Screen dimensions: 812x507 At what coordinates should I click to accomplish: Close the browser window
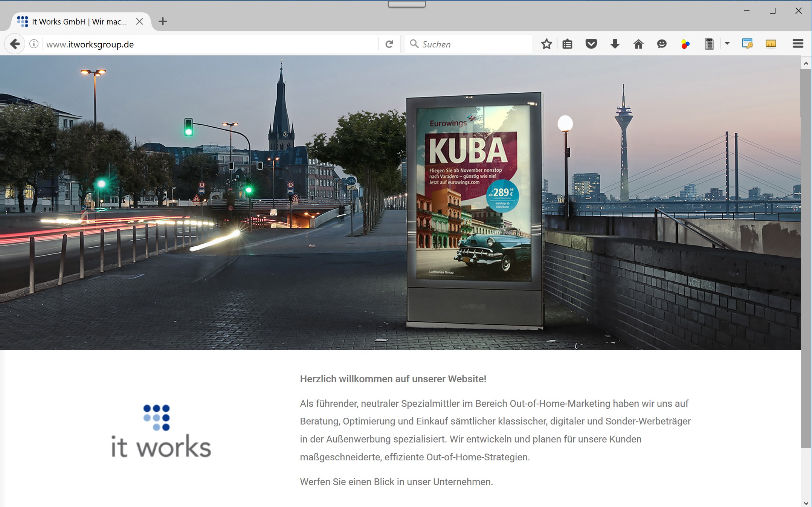pos(798,11)
